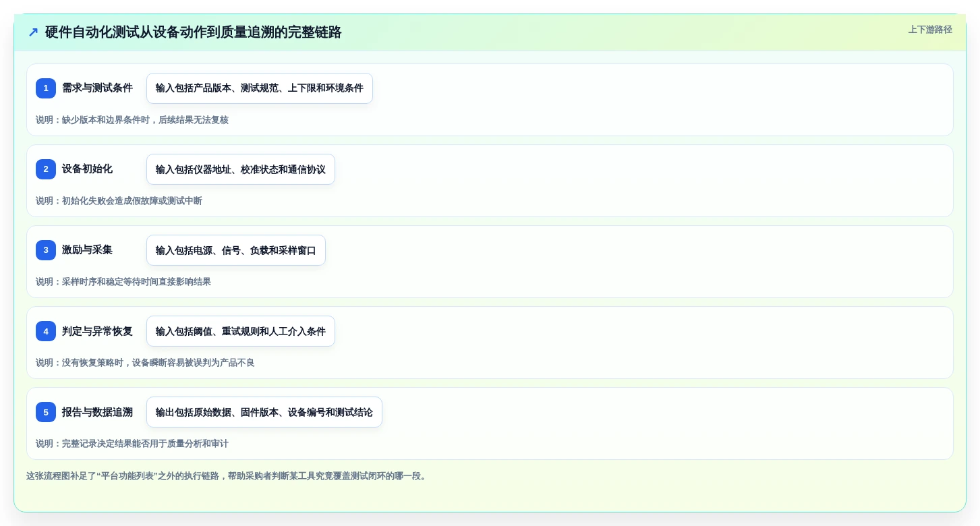Click the footer caption about 平台功能列表
The image size is (980, 526).
[x=227, y=476]
